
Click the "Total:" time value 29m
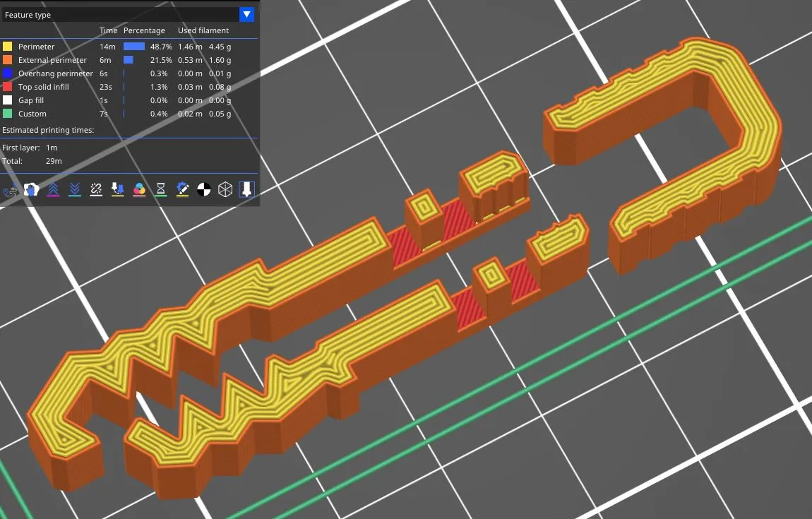pyautogui.click(x=54, y=161)
